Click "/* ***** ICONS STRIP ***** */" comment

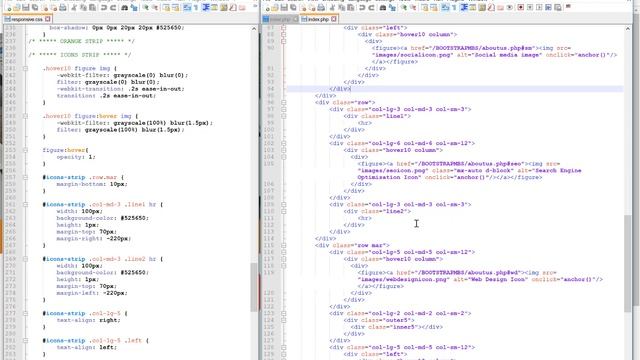[x=80, y=55]
